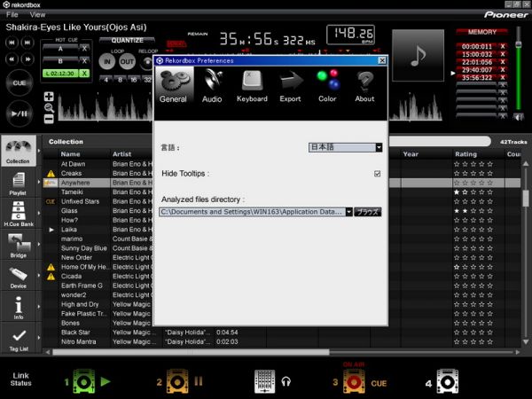Click the Hot Cue A button

[60, 49]
